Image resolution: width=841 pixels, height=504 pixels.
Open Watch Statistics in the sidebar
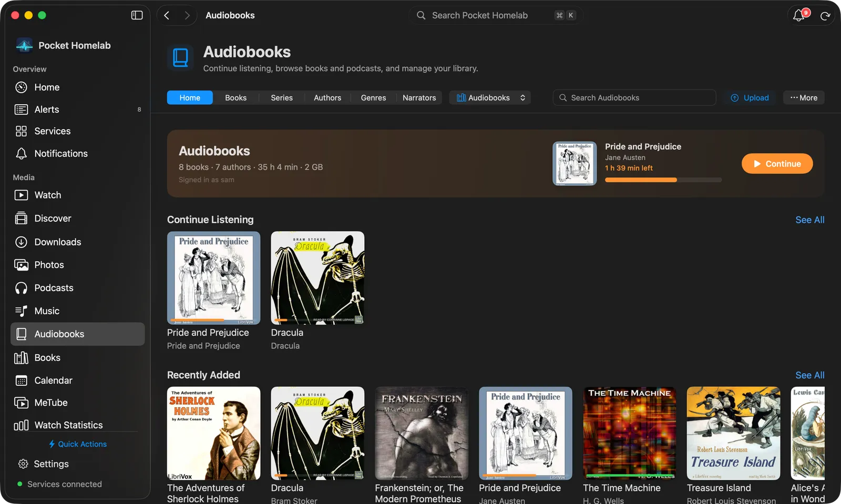[78, 425]
